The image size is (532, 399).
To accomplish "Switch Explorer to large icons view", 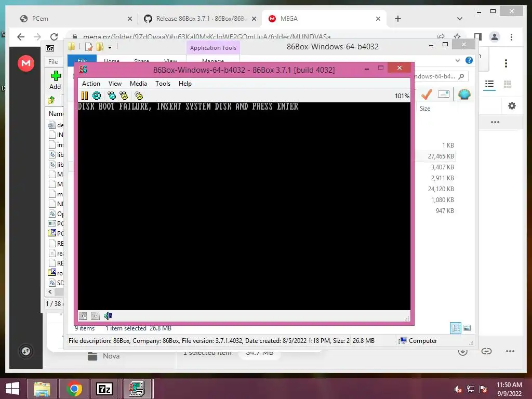I will click(x=467, y=328).
